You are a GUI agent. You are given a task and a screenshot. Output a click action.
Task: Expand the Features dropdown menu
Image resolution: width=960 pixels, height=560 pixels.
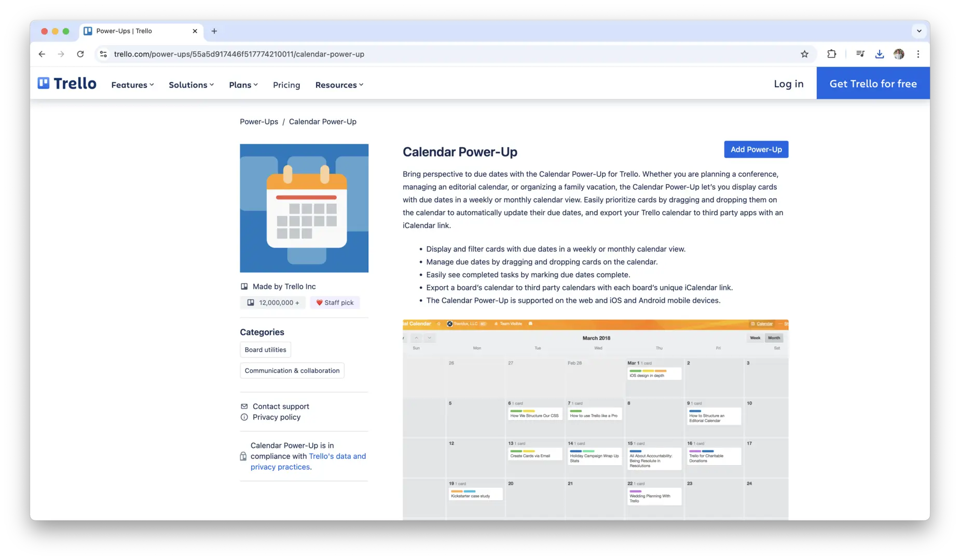(132, 85)
